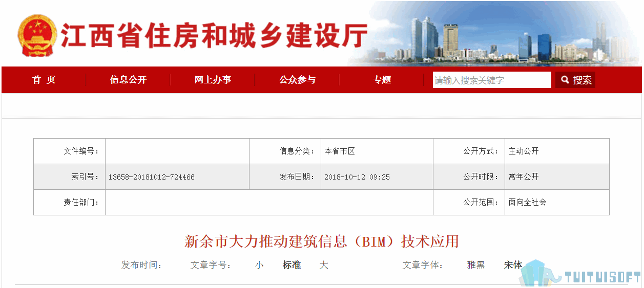This screenshot has height=288, width=644.
Task: Click the national emblem logo
Action: coord(37,35)
